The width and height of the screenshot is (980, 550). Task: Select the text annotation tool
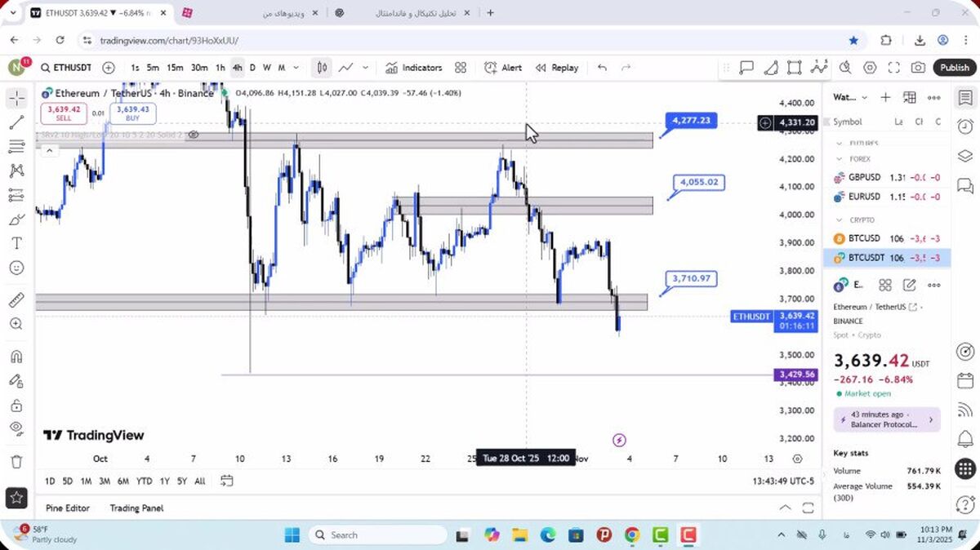16,243
